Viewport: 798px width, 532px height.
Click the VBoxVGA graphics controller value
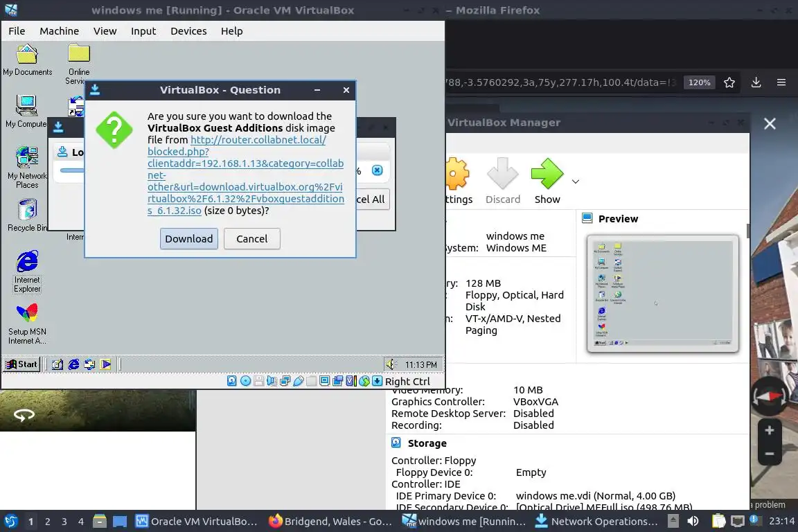click(x=535, y=402)
